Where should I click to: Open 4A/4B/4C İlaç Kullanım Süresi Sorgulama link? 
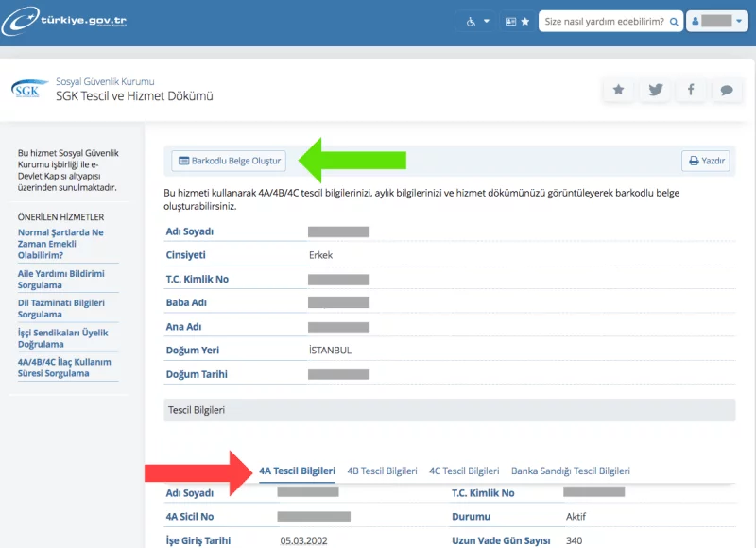(x=64, y=368)
